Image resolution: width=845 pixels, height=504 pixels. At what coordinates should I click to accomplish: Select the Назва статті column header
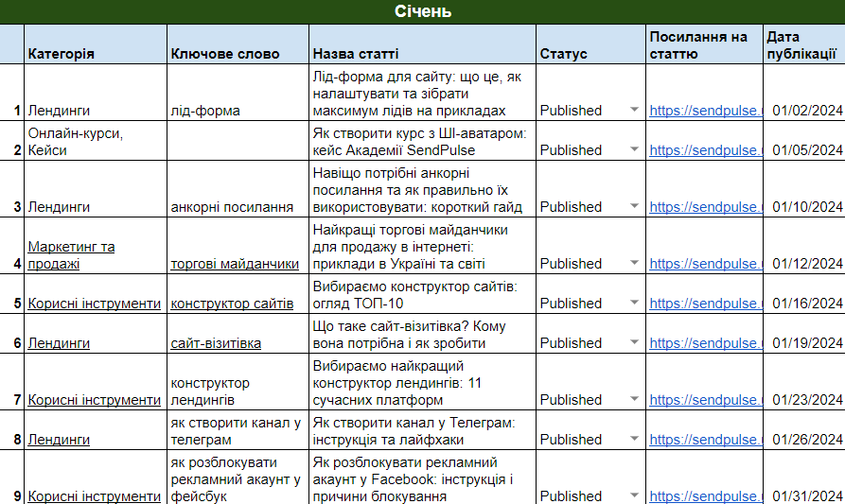pyautogui.click(x=422, y=44)
